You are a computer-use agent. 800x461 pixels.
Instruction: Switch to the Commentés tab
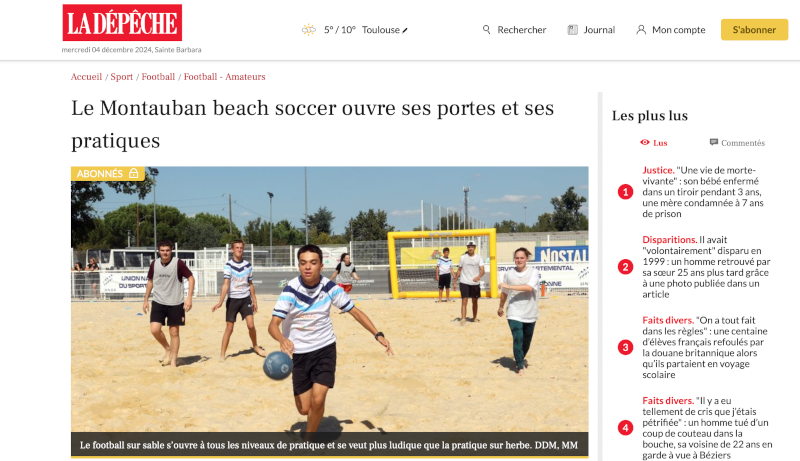[x=737, y=143]
